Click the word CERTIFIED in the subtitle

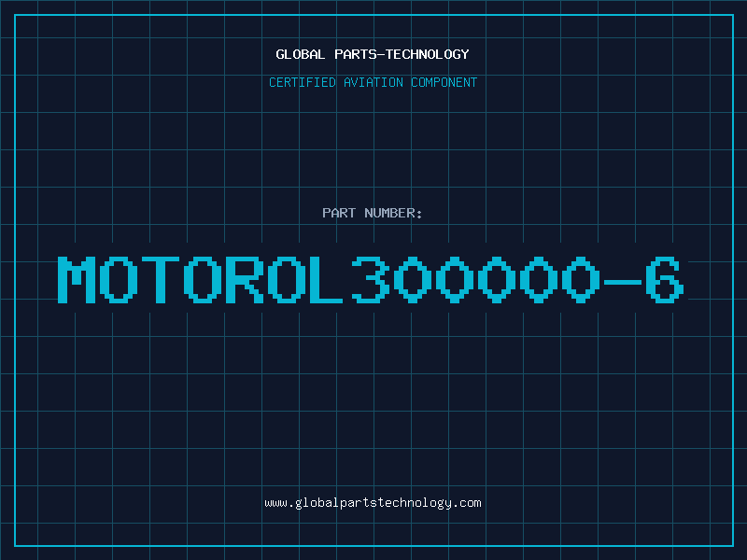pos(303,82)
